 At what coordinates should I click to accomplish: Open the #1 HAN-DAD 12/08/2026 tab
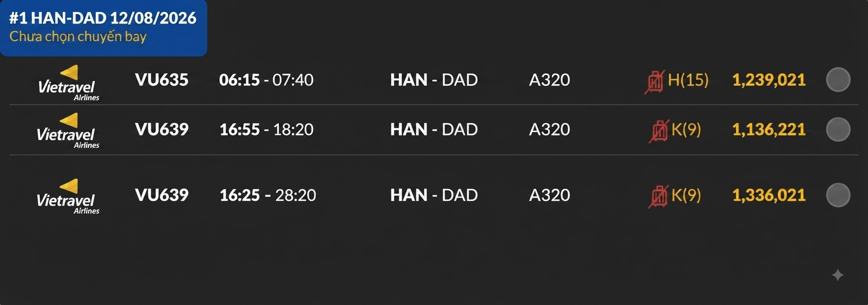103,28
